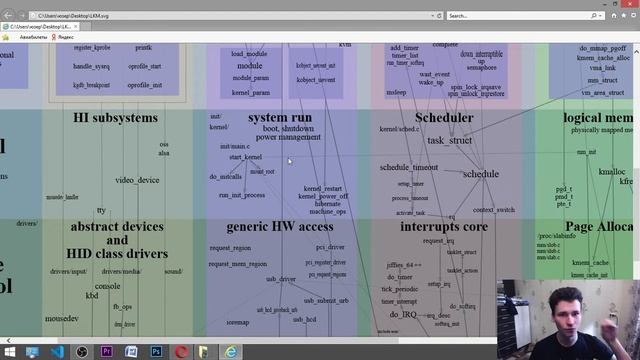Open the Favorites star icon
This screenshot has height=360, width=640.
(x=624, y=16)
